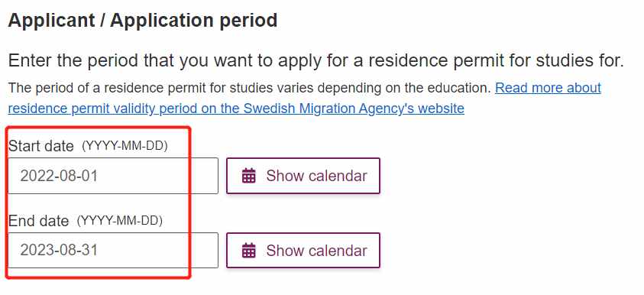Click the calendar icon beside End date

pos(248,251)
